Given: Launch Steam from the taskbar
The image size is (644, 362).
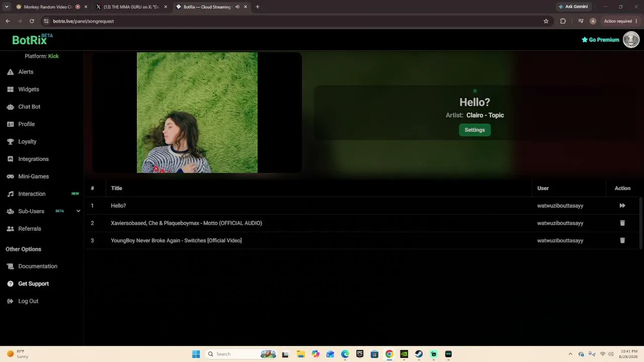Looking at the screenshot, I should [419, 354].
